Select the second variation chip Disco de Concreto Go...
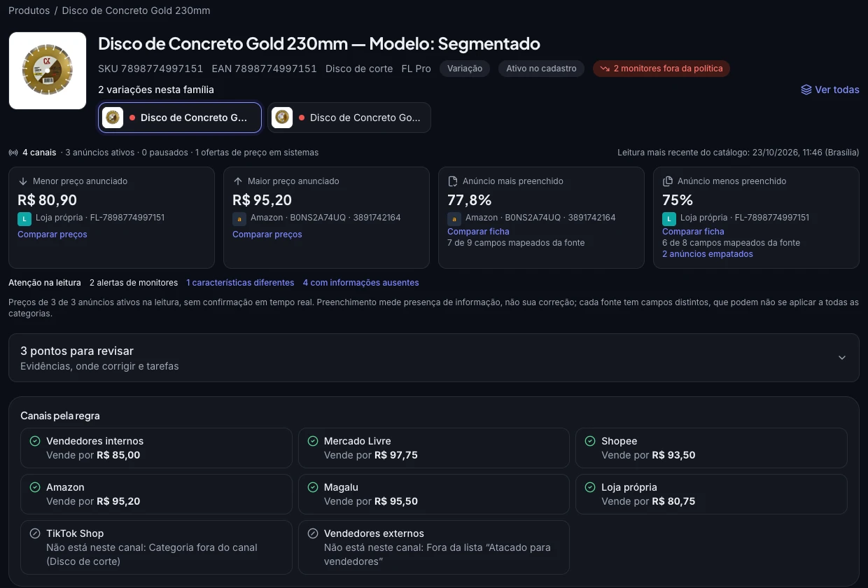Screen dimensions: 868x588 click(x=349, y=118)
